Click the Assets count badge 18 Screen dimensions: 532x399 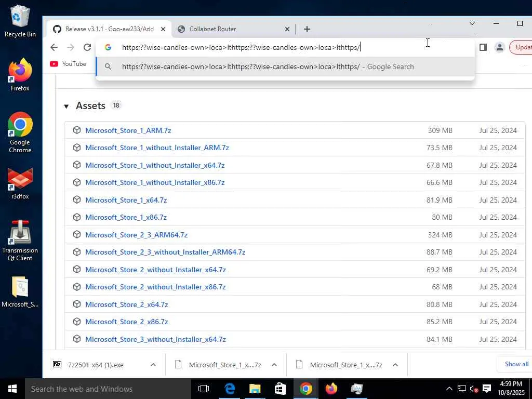[x=116, y=105]
